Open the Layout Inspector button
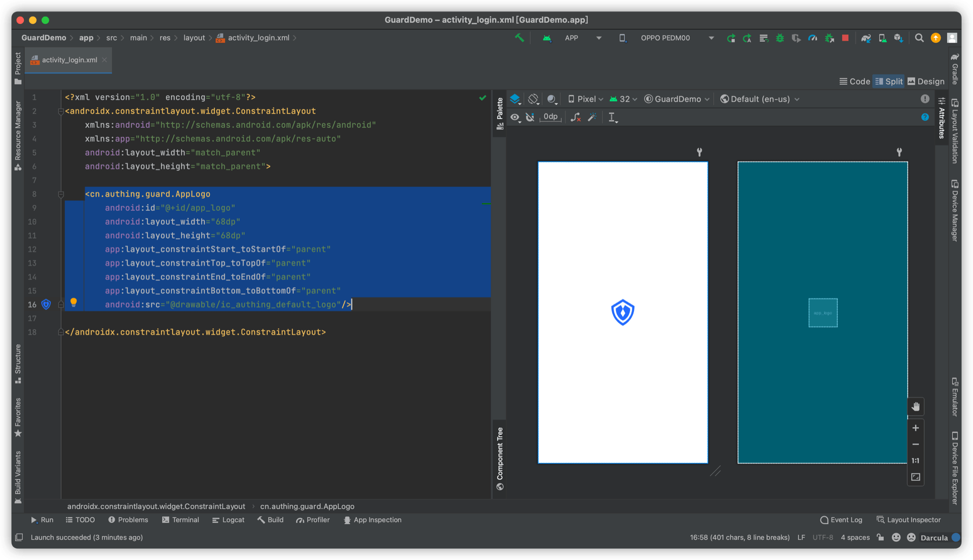973x560 pixels. [x=909, y=520]
